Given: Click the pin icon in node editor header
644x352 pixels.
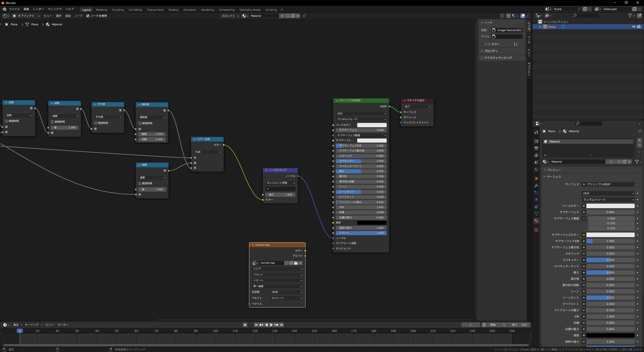Looking at the screenshot, I should (304, 16).
